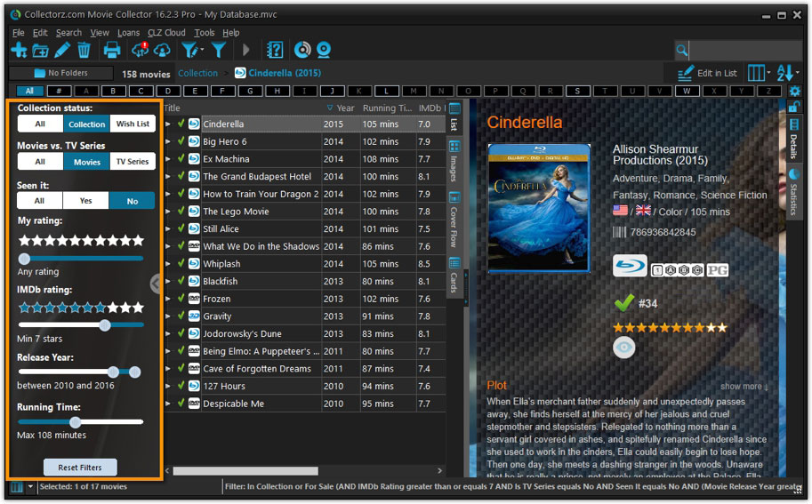Click the Edit pencil toolbar icon
812x504 pixels.
(x=61, y=50)
